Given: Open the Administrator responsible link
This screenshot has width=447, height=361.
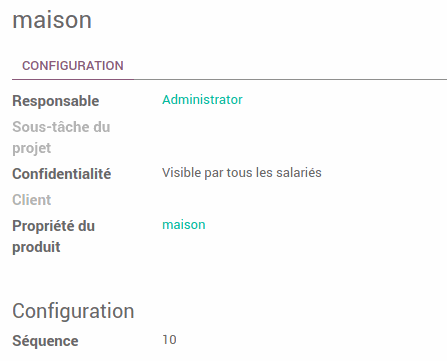Looking at the screenshot, I should point(202,100).
